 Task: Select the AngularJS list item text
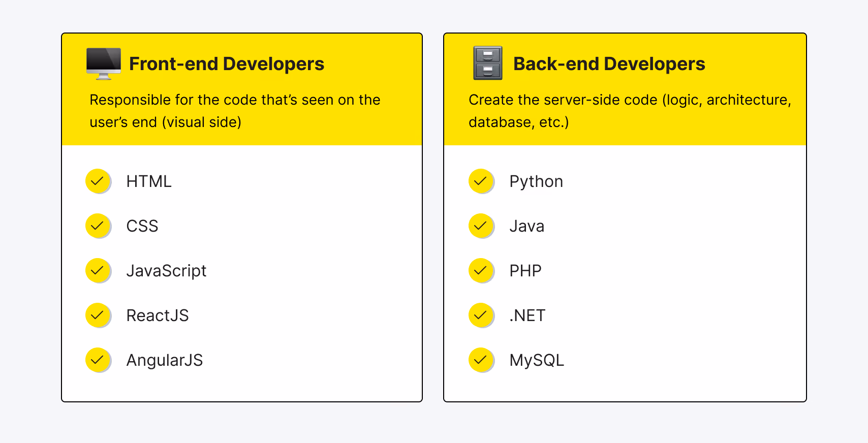(x=165, y=361)
